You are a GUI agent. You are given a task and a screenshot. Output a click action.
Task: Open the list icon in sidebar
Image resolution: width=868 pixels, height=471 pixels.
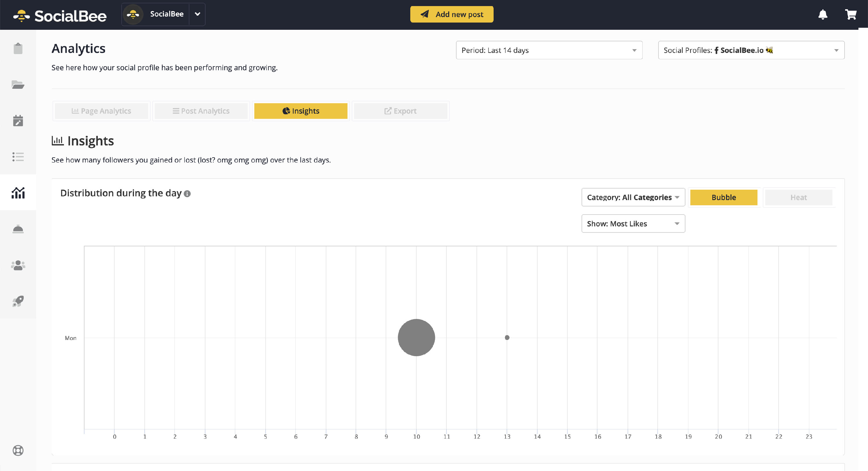(18, 156)
